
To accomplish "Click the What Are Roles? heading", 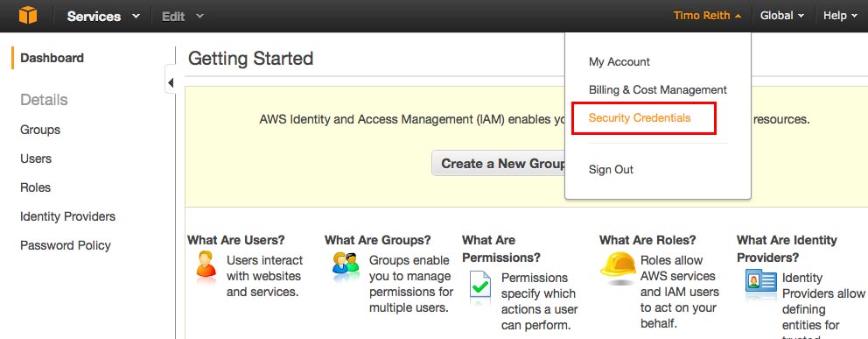I will point(647,240).
